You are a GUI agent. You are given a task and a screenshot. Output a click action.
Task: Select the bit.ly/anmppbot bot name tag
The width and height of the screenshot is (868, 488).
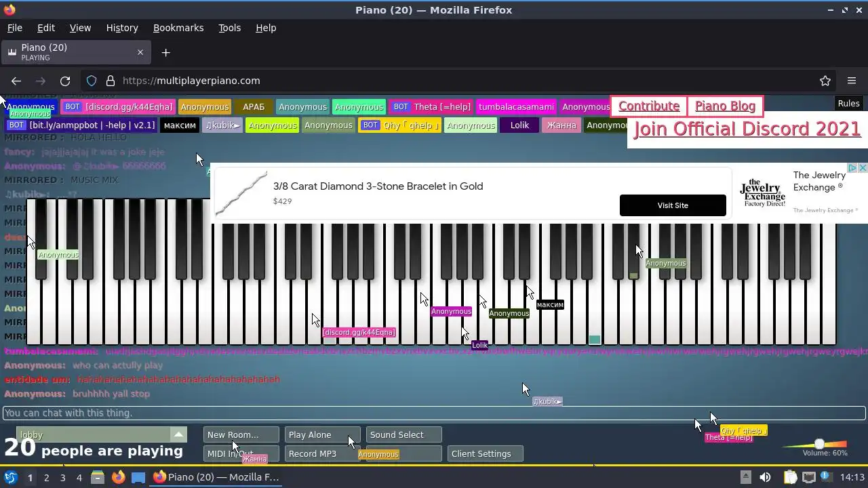point(82,125)
